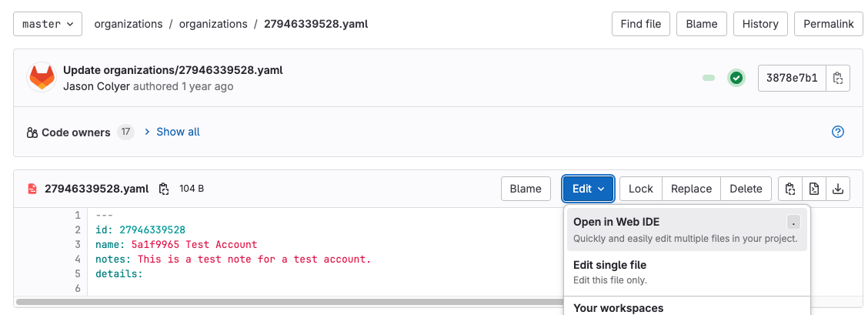Click line number 2 in code view
Screen dimensions: 868x315
[x=78, y=230]
